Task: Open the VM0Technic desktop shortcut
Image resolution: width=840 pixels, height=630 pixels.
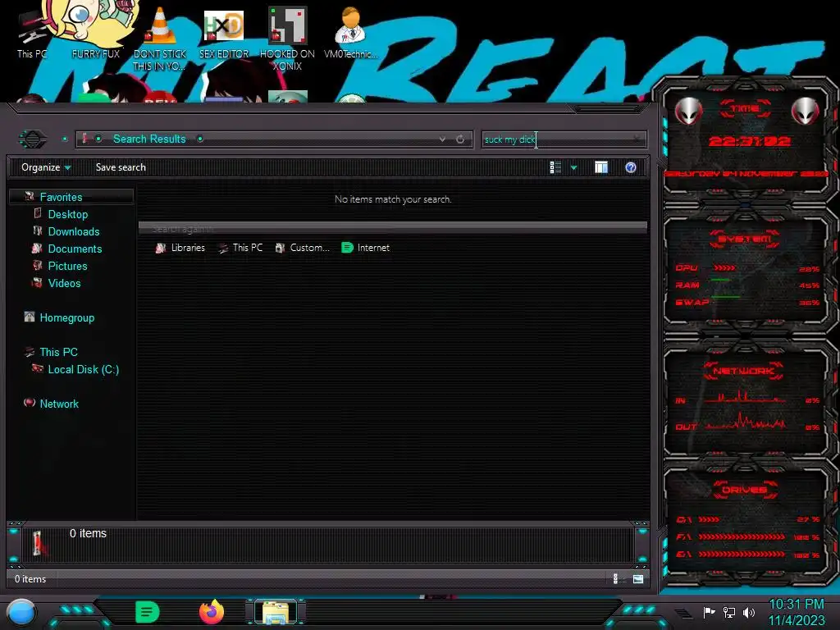Action: [x=351, y=32]
